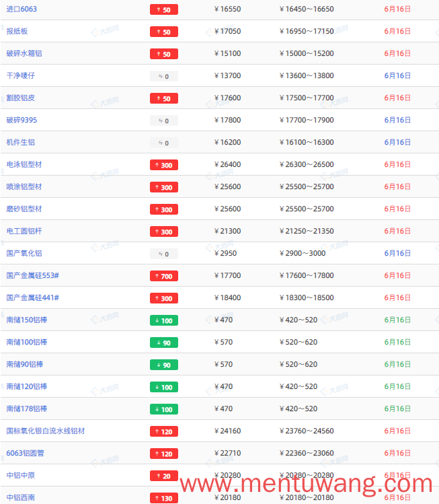This screenshot has width=439, height=504.
Task: Click the gray 0 change badge for 干净唛仔
Action: point(164,76)
